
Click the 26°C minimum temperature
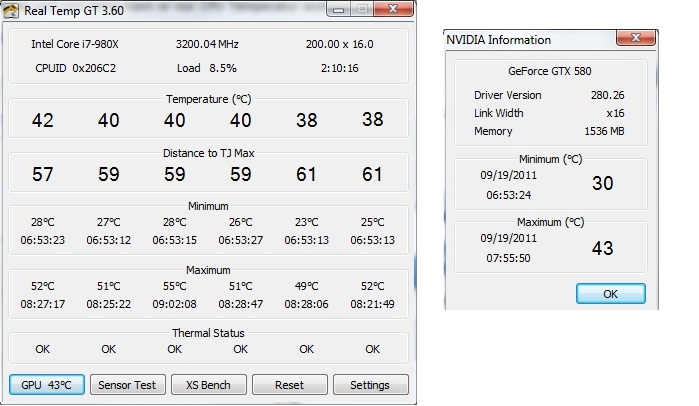click(241, 222)
